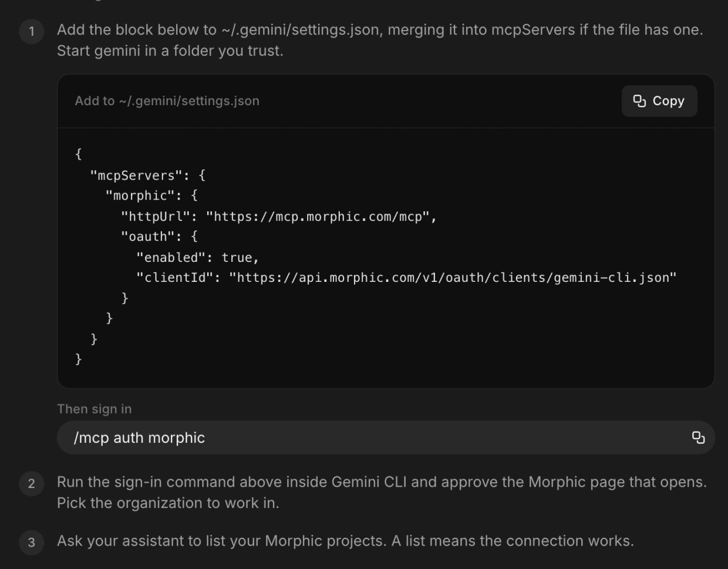Click the "oauth" key line

click(159, 237)
